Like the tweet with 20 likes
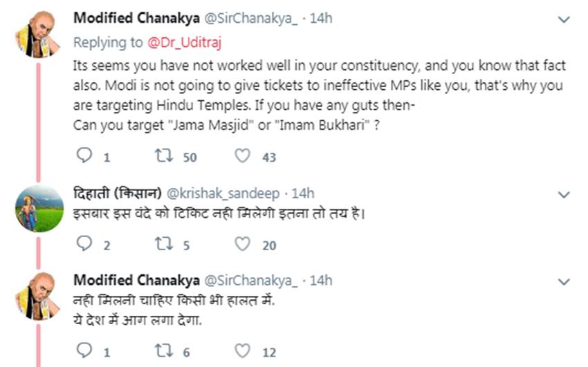Viewport: 588px width, 367px height. click(x=242, y=244)
